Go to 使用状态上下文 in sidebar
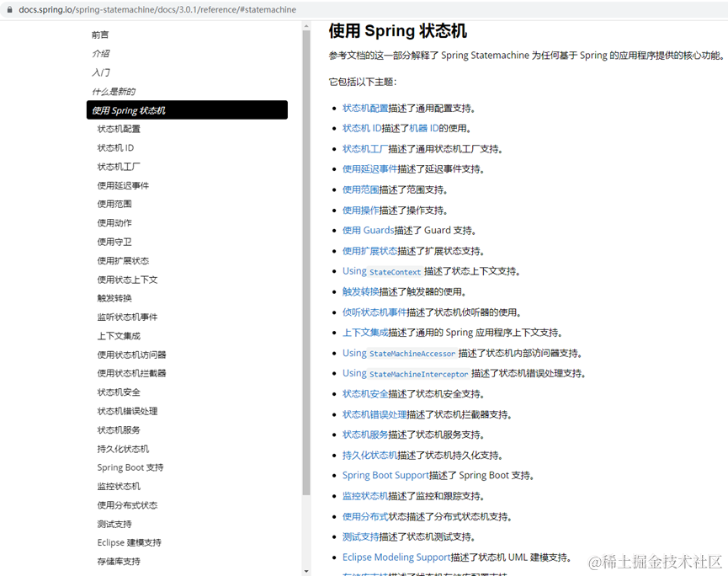The height and width of the screenshot is (576, 728). tap(127, 280)
